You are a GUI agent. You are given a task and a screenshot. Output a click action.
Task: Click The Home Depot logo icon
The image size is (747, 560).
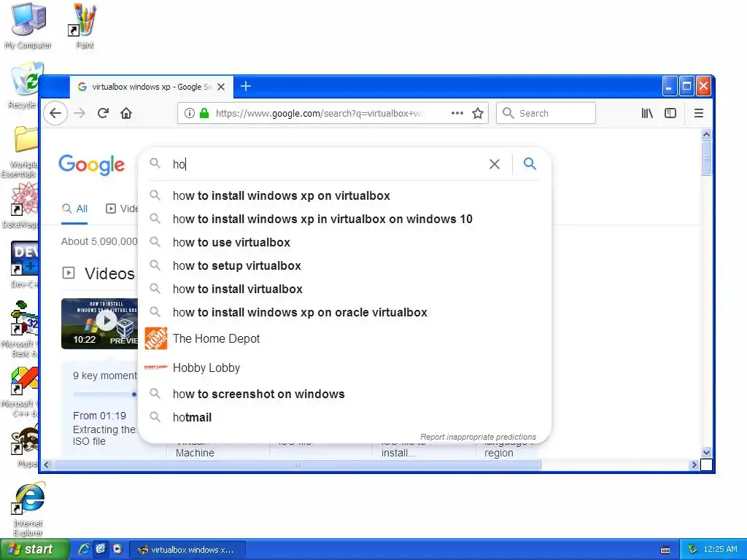coord(156,338)
